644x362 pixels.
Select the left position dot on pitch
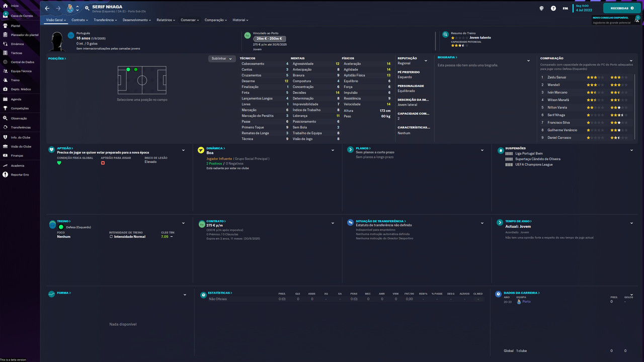click(128, 69)
